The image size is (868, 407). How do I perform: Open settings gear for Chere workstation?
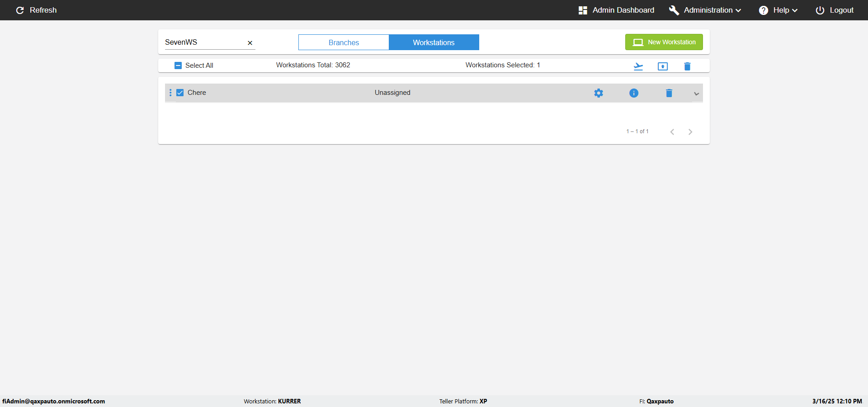pos(599,93)
